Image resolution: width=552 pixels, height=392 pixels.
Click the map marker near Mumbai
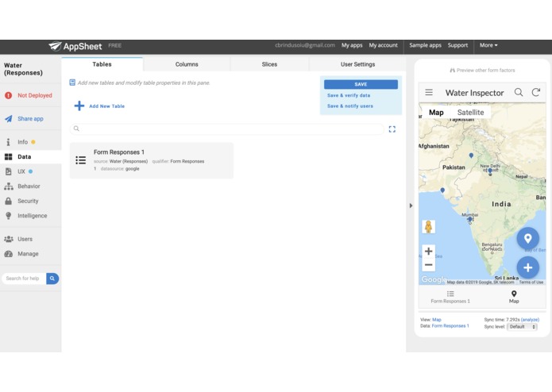tap(469, 219)
